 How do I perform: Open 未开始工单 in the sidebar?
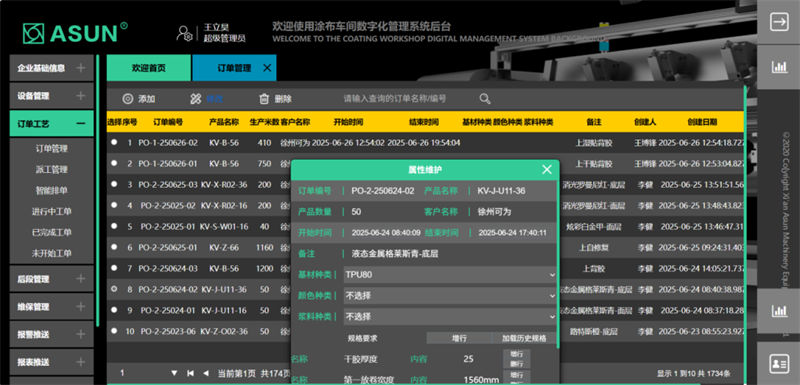pyautogui.click(x=52, y=253)
